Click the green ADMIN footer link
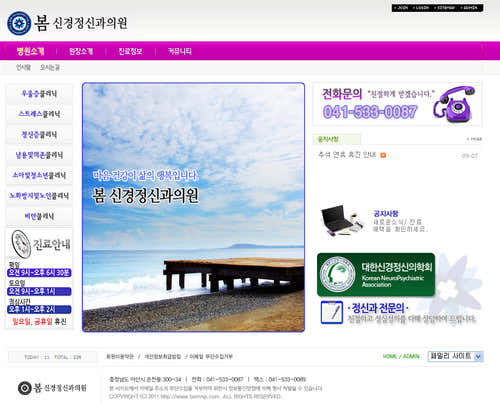The image size is (500, 404). 411,356
